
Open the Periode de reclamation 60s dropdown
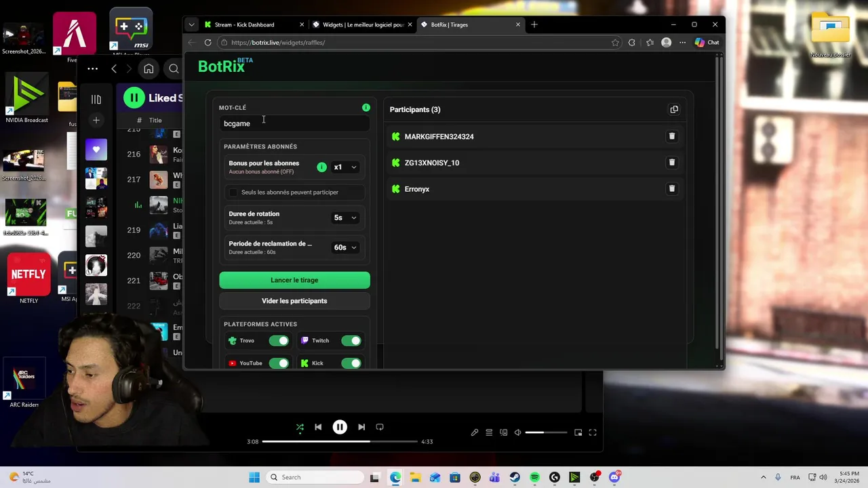(345, 247)
